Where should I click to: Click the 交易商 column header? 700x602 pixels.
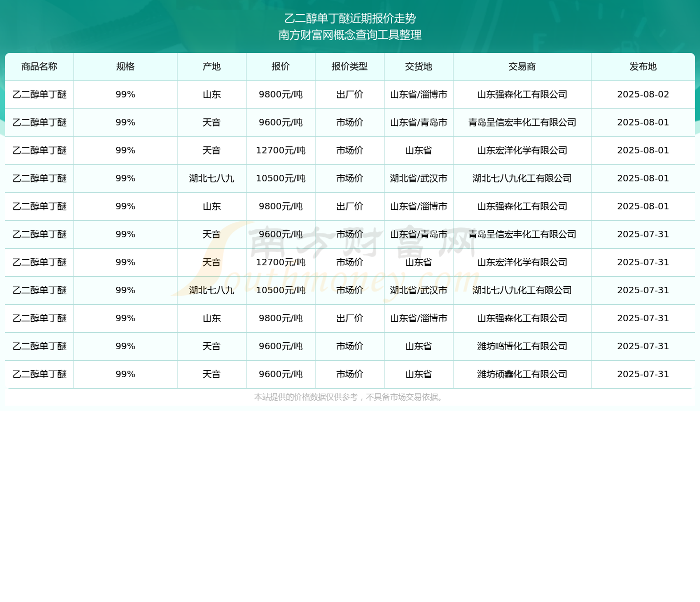[x=522, y=66]
